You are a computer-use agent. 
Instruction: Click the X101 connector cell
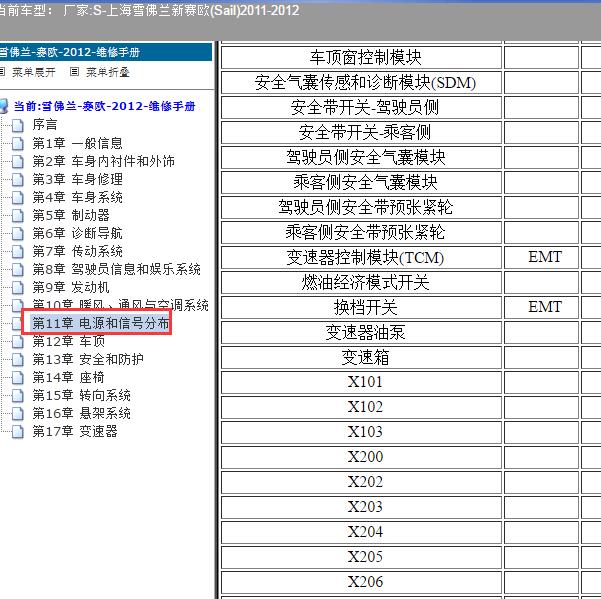point(361,382)
